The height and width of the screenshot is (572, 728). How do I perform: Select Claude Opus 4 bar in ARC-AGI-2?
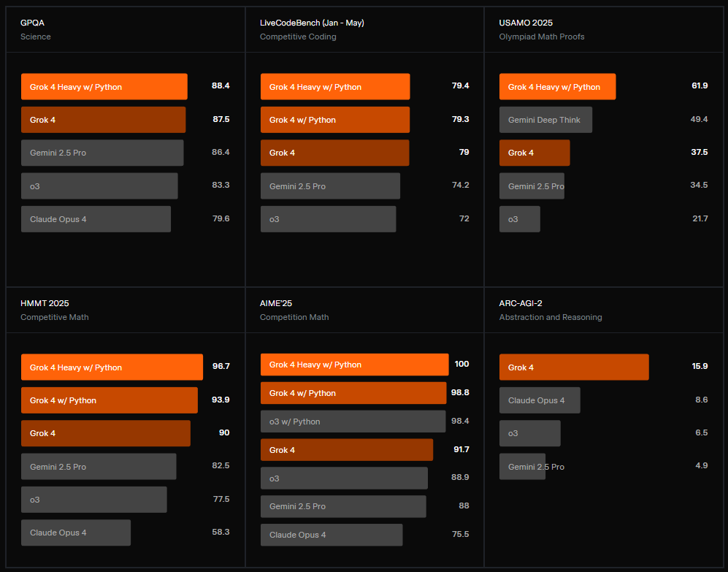(x=539, y=400)
